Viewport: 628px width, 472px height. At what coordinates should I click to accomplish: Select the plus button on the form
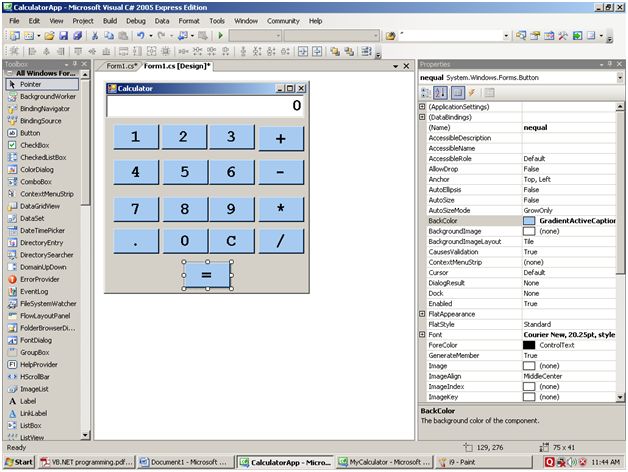(x=281, y=138)
